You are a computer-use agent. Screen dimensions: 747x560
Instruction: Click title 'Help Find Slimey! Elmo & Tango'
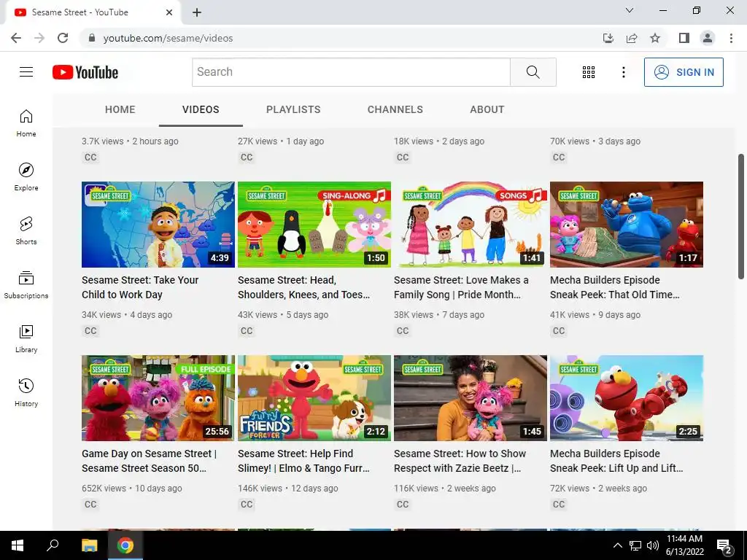point(303,461)
